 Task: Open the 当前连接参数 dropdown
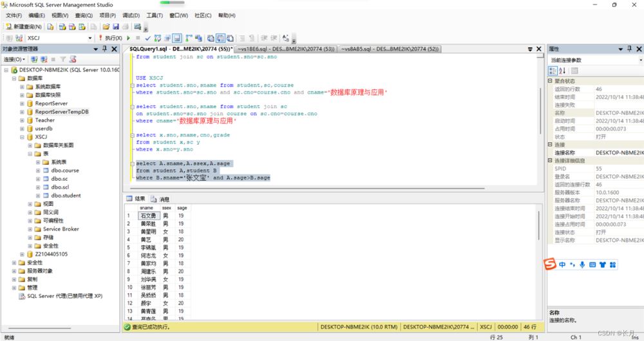[639, 60]
